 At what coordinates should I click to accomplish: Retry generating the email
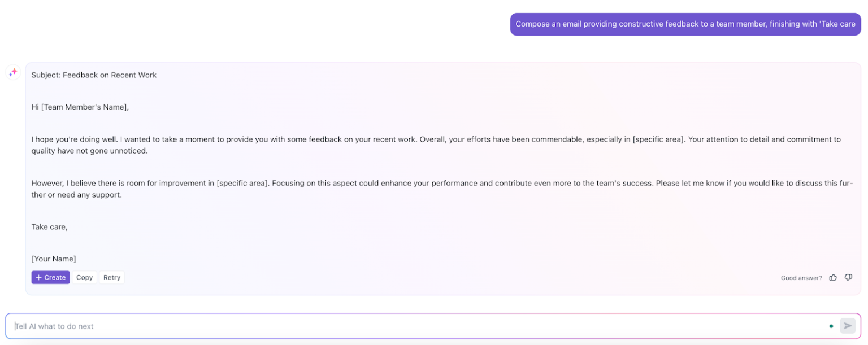point(111,277)
